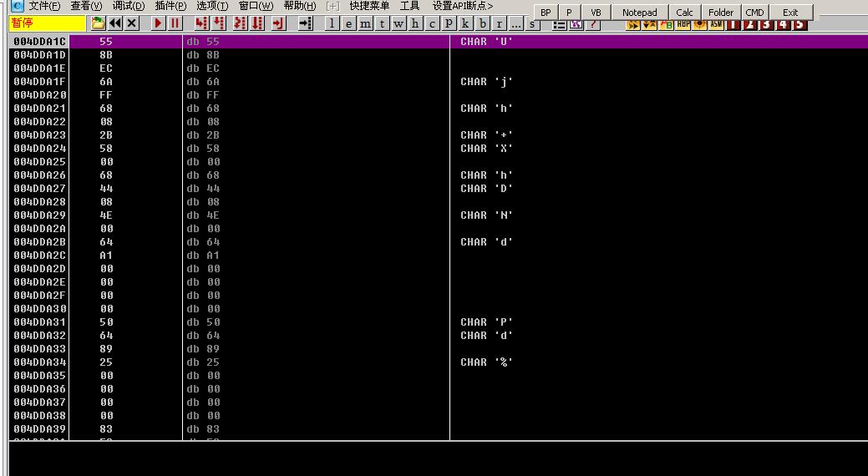868x476 pixels.
Task: Open the 快捷菜单 menu
Action: click(x=369, y=6)
